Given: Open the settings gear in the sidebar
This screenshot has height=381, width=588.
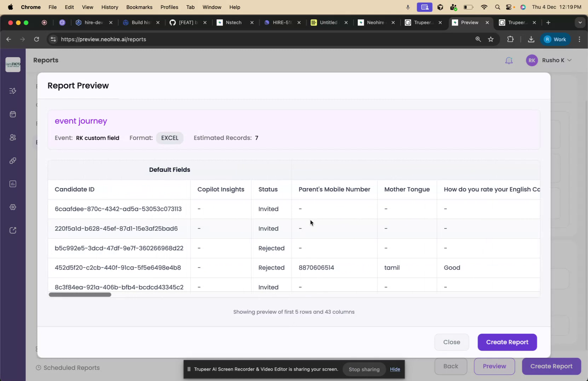Looking at the screenshot, I should 13,207.
